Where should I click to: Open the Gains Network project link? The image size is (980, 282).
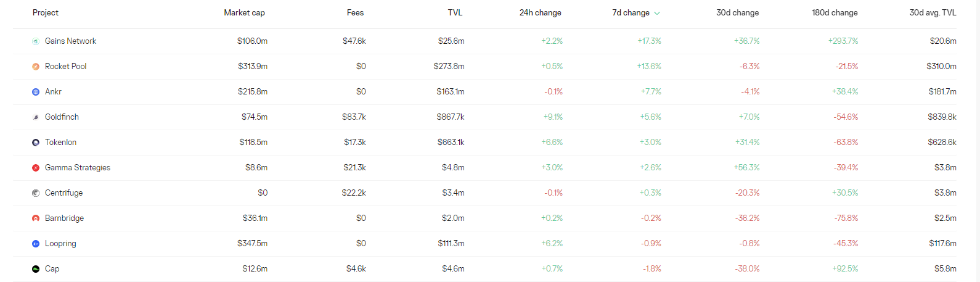click(70, 41)
